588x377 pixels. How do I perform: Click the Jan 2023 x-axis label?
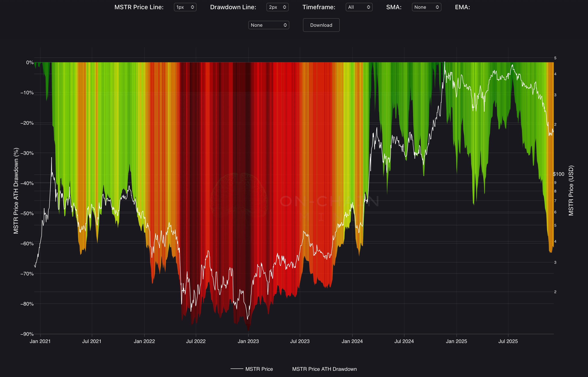(x=248, y=341)
